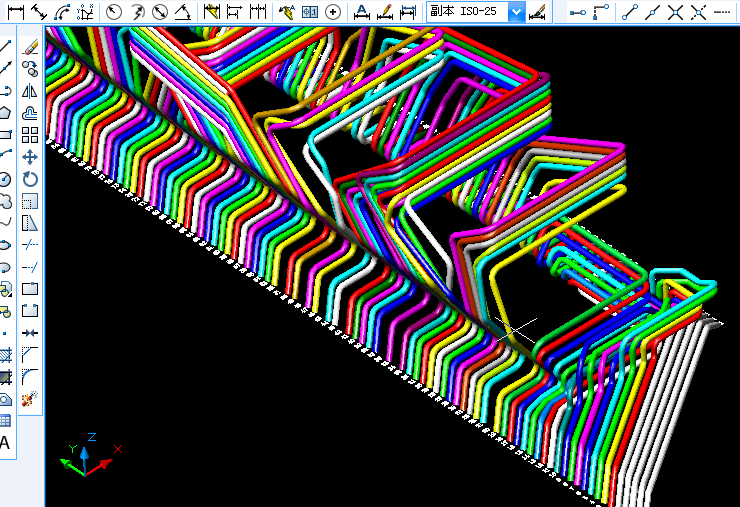Select the Radius dimension tool

point(114,11)
